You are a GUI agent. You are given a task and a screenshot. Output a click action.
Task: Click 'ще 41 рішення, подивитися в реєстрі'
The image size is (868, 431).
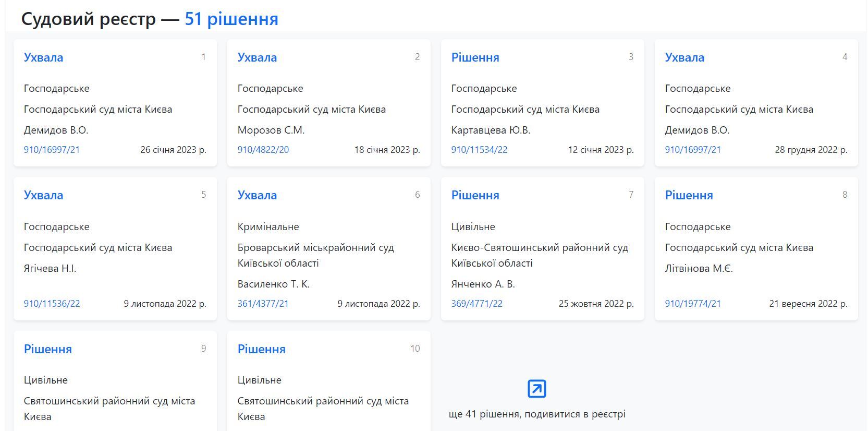pos(537,414)
